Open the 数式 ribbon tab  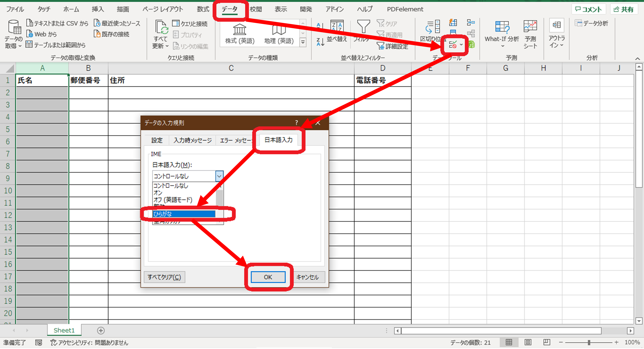[x=203, y=9]
